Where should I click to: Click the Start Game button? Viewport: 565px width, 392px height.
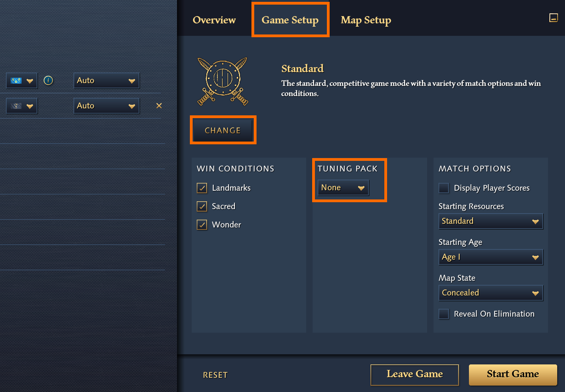pyautogui.click(x=513, y=375)
